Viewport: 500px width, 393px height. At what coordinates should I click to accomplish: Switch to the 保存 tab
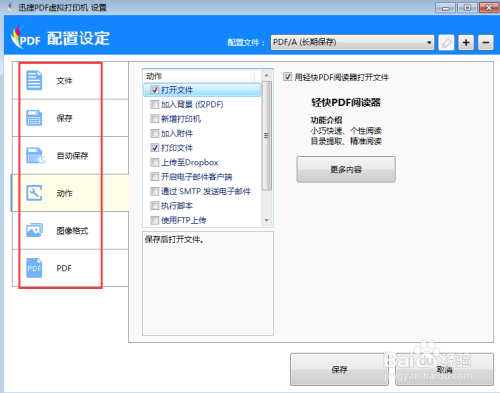[x=70, y=118]
